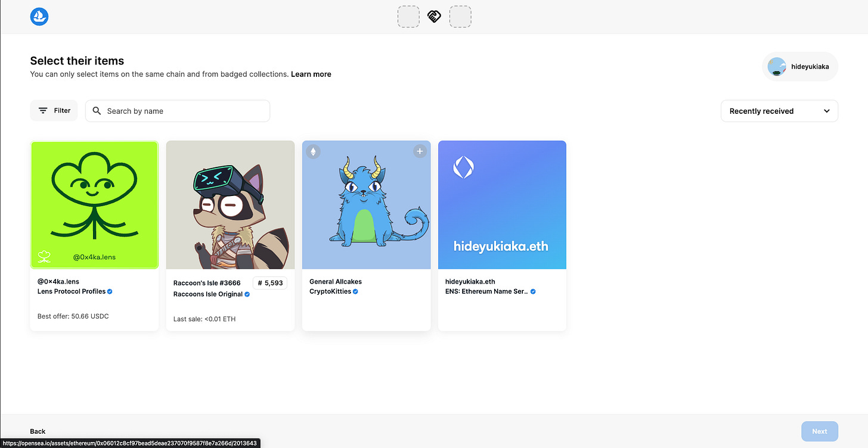Open ENS: Ethereum Name Service collection name
868x448 pixels.
point(486,291)
